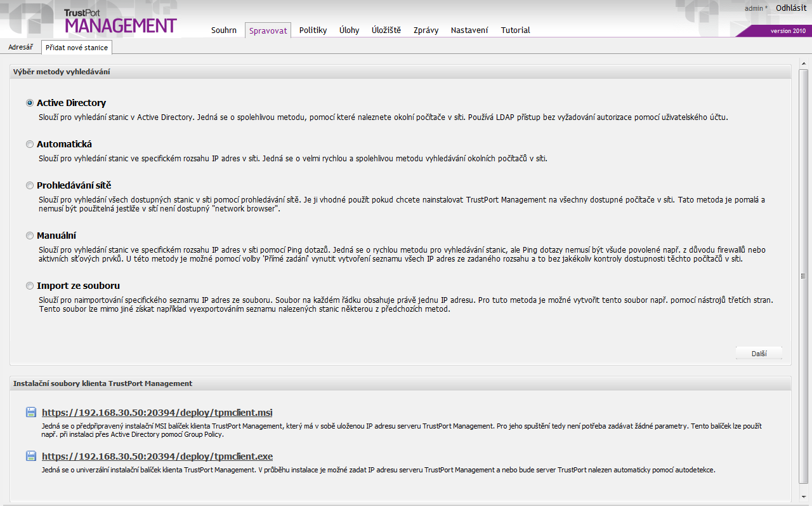Screen dimensions: 812x506
Task: Click the Výběr metody vyhledávání panel header
Action: 400,72
